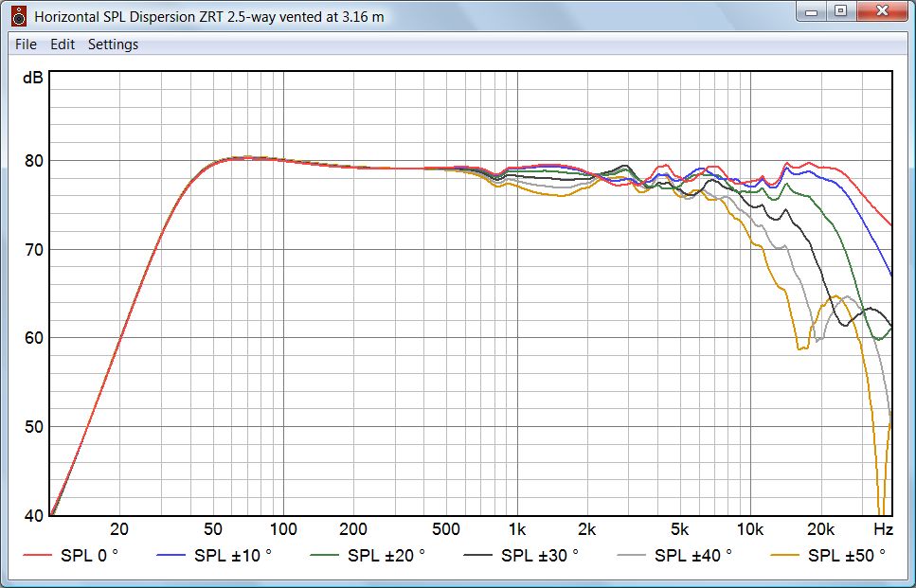The image size is (916, 588).
Task: Click the blue SPL ±10° legend line
Action: tap(171, 555)
